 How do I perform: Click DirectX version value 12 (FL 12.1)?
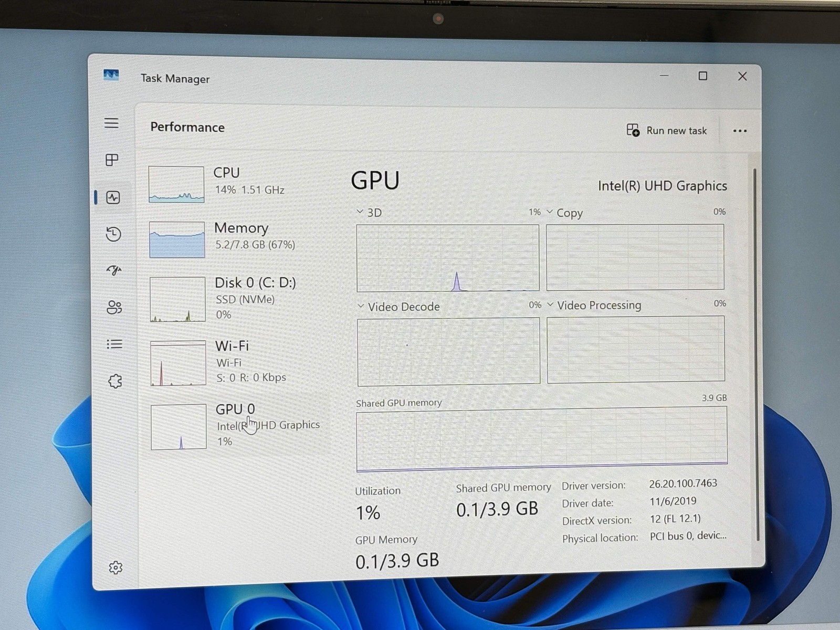(675, 518)
